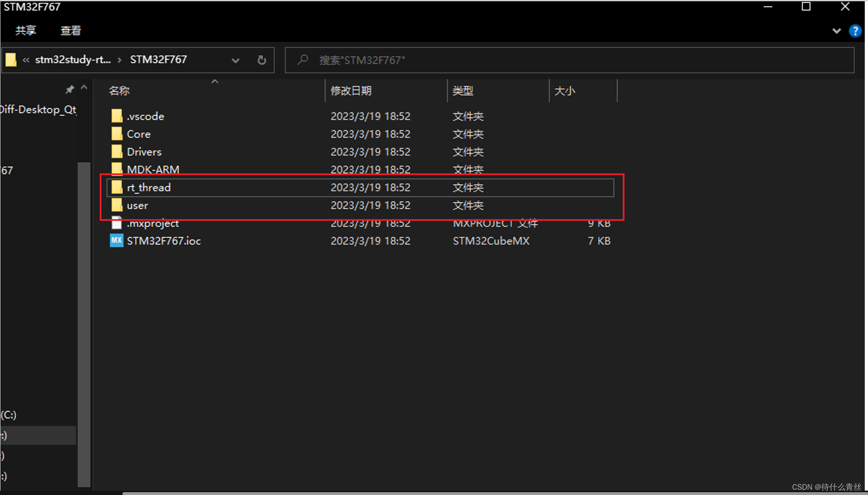Click the navigation pane vertical scrollbar
The height and width of the screenshot is (495, 868).
pyautogui.click(x=84, y=324)
